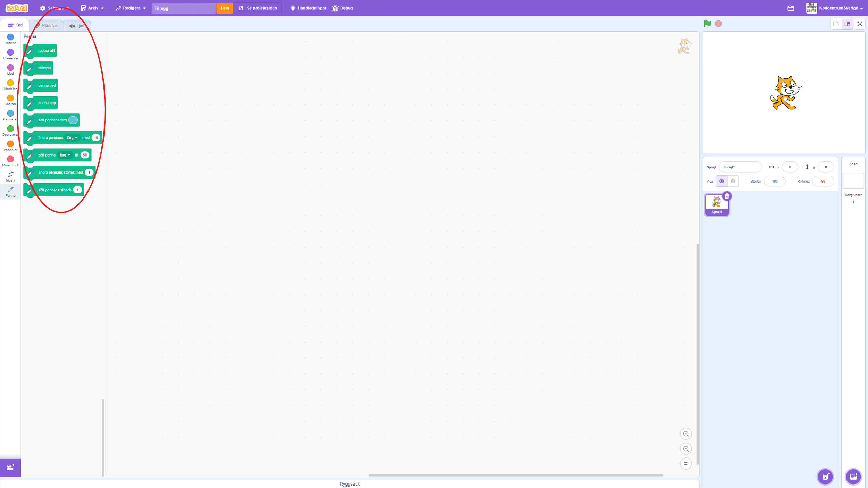This screenshot has width=868, height=488.
Task: Expand the Redigera menu
Action: coord(131,8)
